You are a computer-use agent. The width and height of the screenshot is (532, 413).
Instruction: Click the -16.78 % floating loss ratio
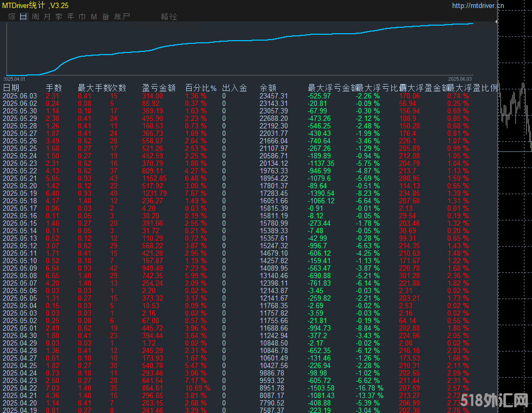[369, 388]
